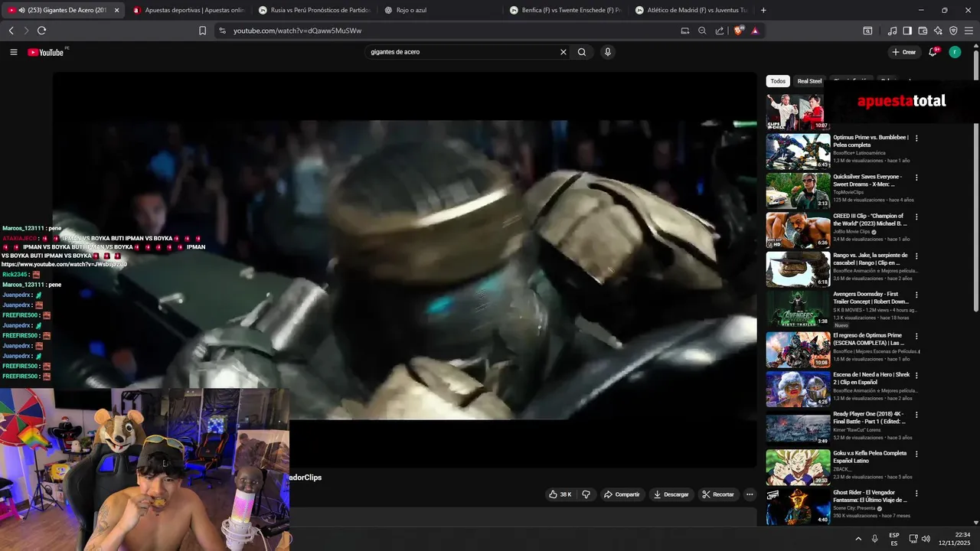
Task: Switch to Apuestas deportivas browser tab
Action: pyautogui.click(x=188, y=10)
